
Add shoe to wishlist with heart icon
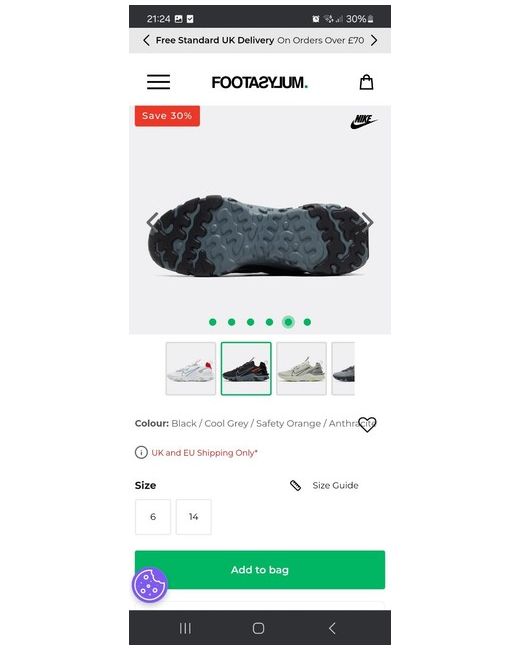[x=367, y=424]
